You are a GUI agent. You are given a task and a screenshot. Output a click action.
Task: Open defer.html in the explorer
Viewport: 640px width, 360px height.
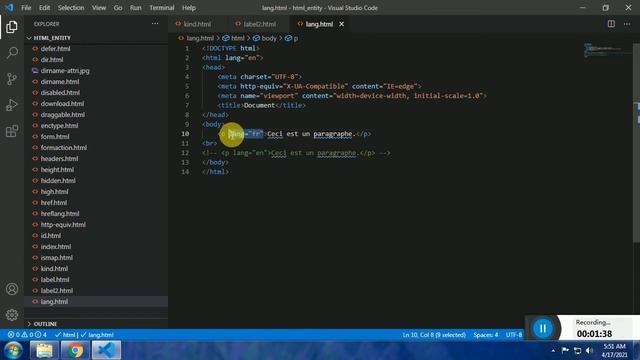point(56,49)
